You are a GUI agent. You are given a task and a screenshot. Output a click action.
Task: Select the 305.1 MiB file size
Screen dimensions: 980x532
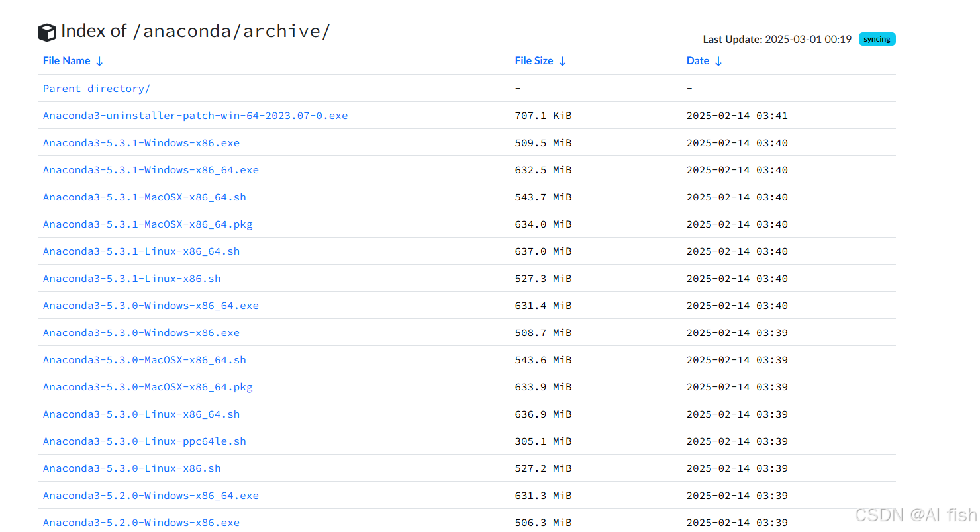pos(543,441)
